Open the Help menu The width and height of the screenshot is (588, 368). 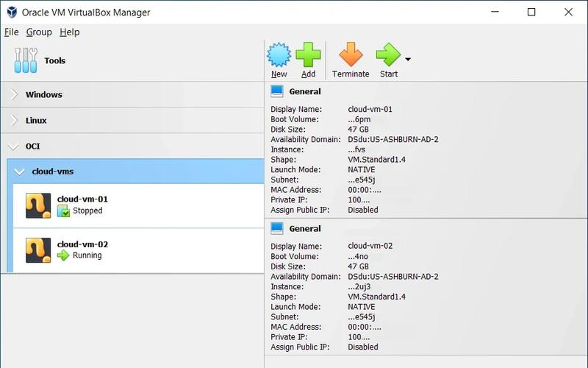69,32
